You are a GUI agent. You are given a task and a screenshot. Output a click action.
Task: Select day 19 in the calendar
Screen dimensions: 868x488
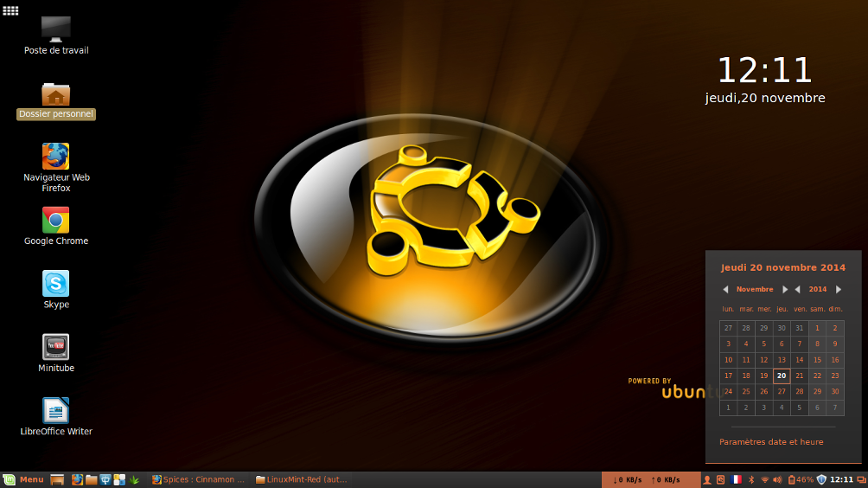point(764,376)
